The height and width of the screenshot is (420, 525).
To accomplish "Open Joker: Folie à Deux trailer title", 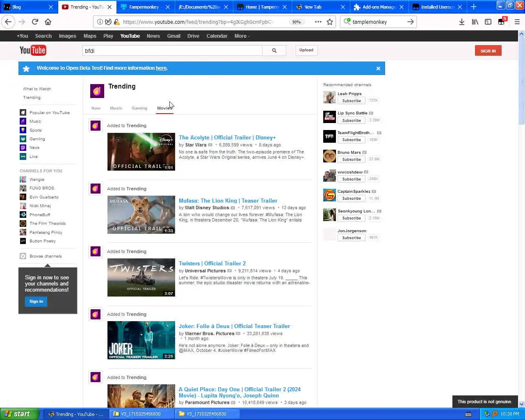I will click(x=234, y=326).
